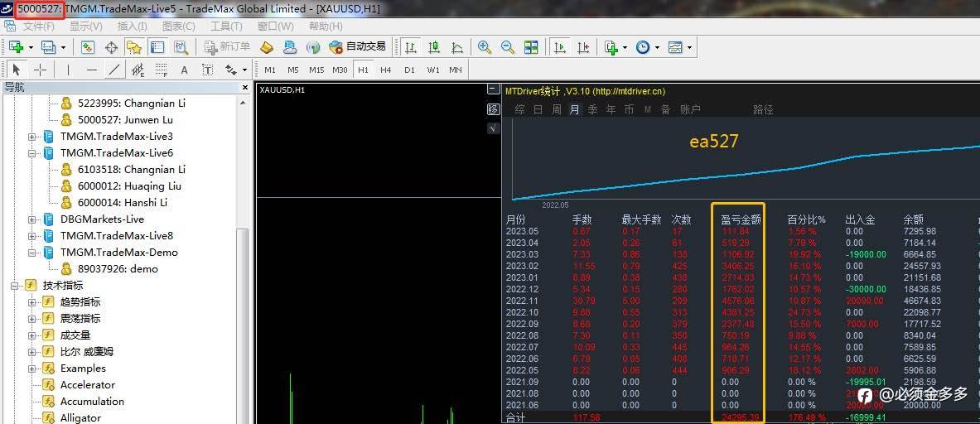Select the Crosshair tool

(x=40, y=70)
